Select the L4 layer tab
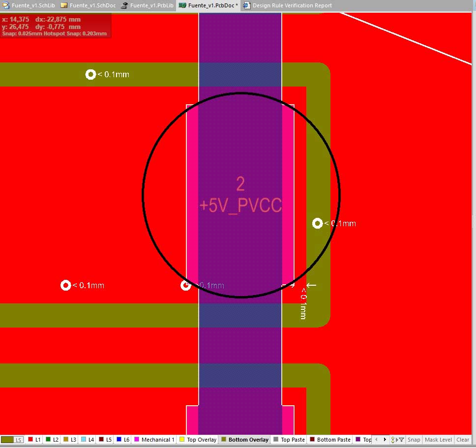 point(88,440)
